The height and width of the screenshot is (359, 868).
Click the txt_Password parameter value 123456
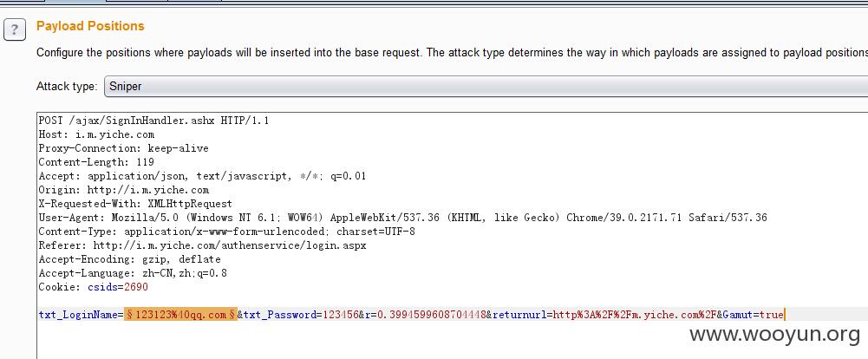tap(341, 315)
